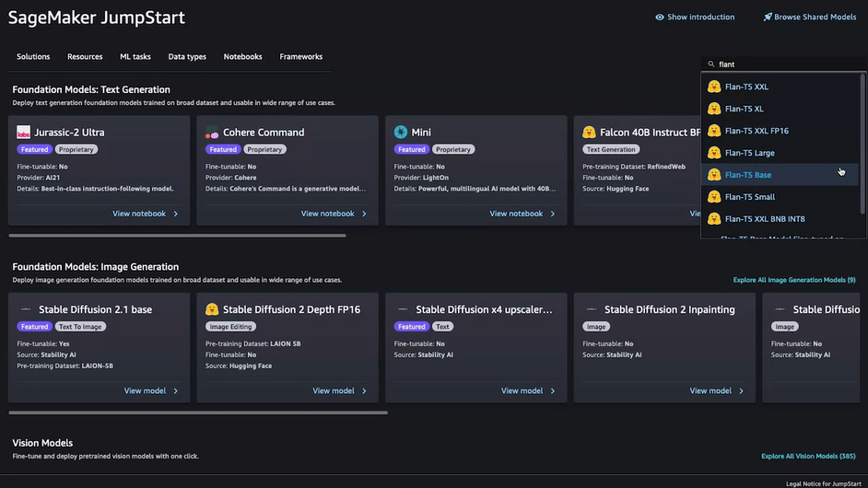Open View notebook for Cohere Command

pos(334,214)
